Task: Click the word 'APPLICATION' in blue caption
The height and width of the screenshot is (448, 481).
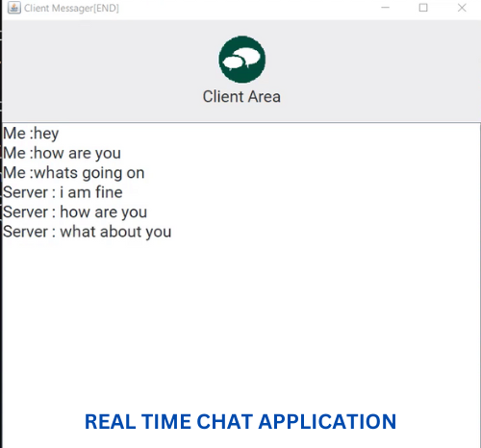Action: (327, 422)
